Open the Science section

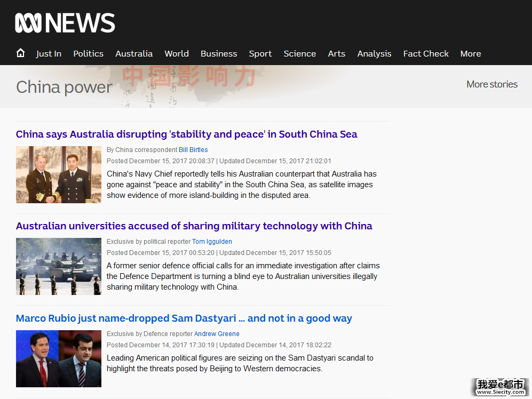299,53
